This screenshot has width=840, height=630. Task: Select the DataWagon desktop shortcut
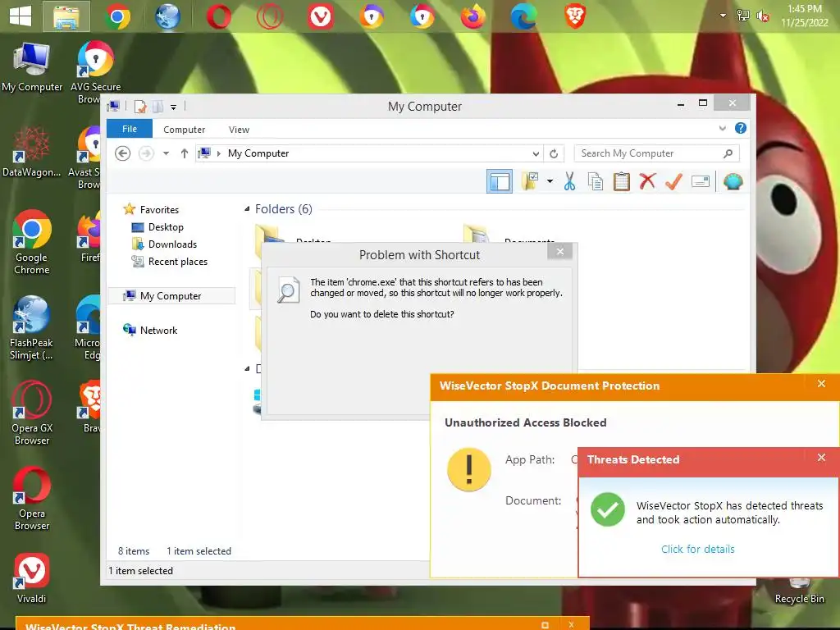pos(32,152)
